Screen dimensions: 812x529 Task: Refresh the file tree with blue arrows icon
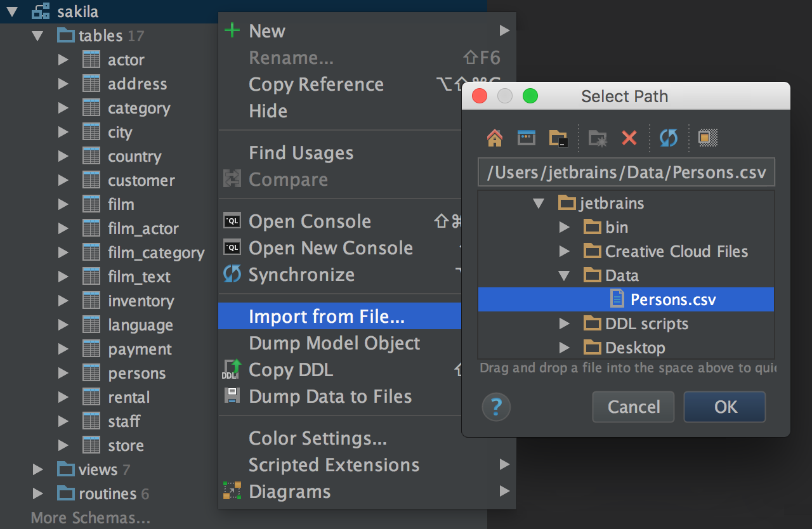pos(669,138)
